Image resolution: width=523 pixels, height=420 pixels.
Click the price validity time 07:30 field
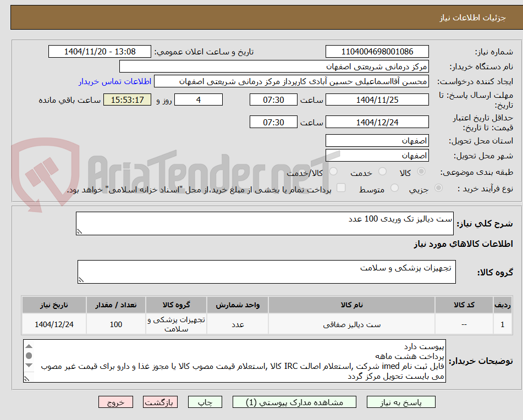click(x=273, y=122)
